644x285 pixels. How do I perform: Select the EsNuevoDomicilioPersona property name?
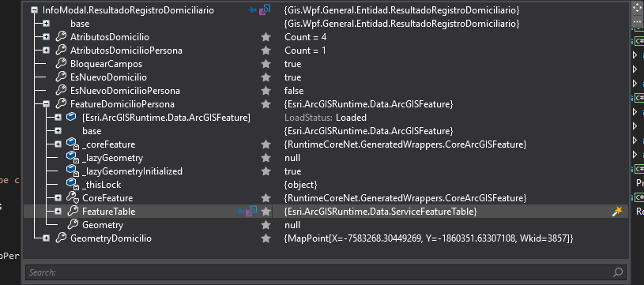tap(125, 91)
